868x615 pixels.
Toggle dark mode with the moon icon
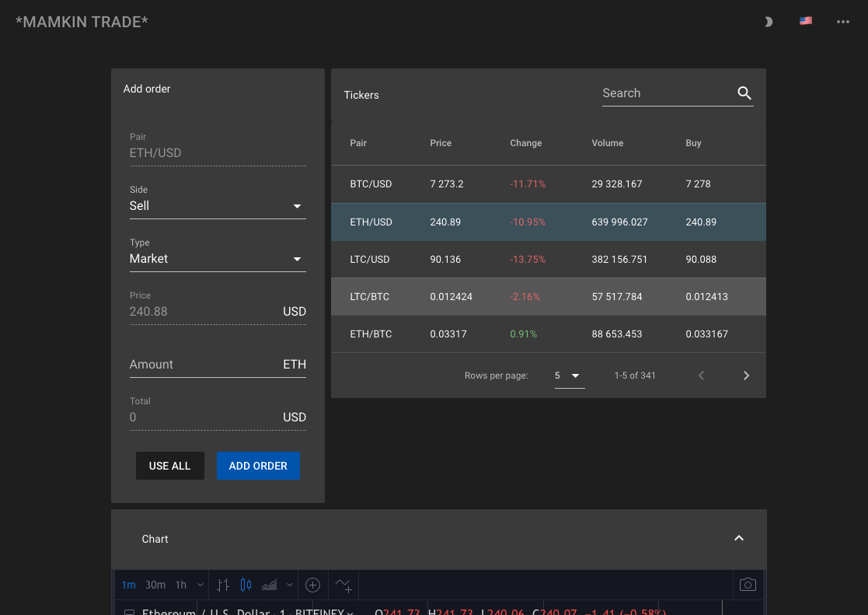click(x=768, y=22)
